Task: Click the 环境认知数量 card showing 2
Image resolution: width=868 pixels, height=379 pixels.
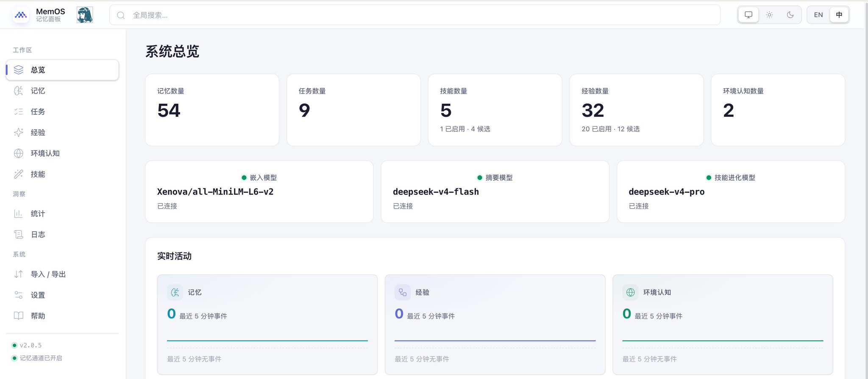Action: pos(778,110)
